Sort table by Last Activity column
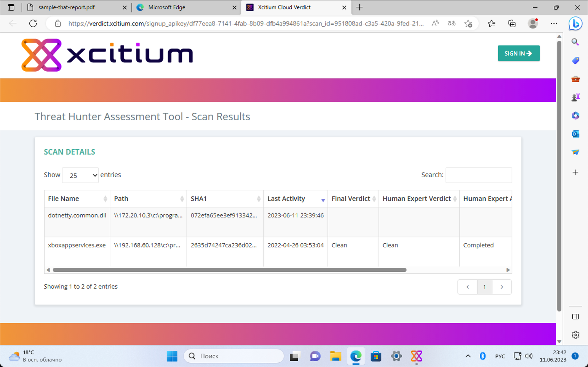Screen dimensions: 588x367 click(296, 199)
